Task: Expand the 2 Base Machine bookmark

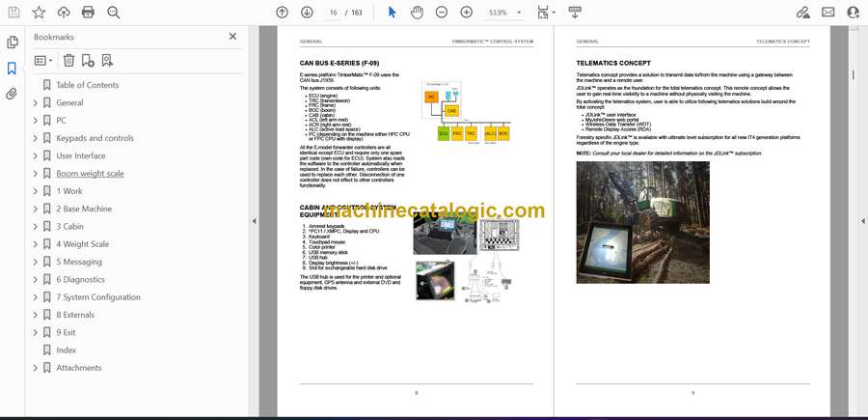Action: [x=36, y=209]
